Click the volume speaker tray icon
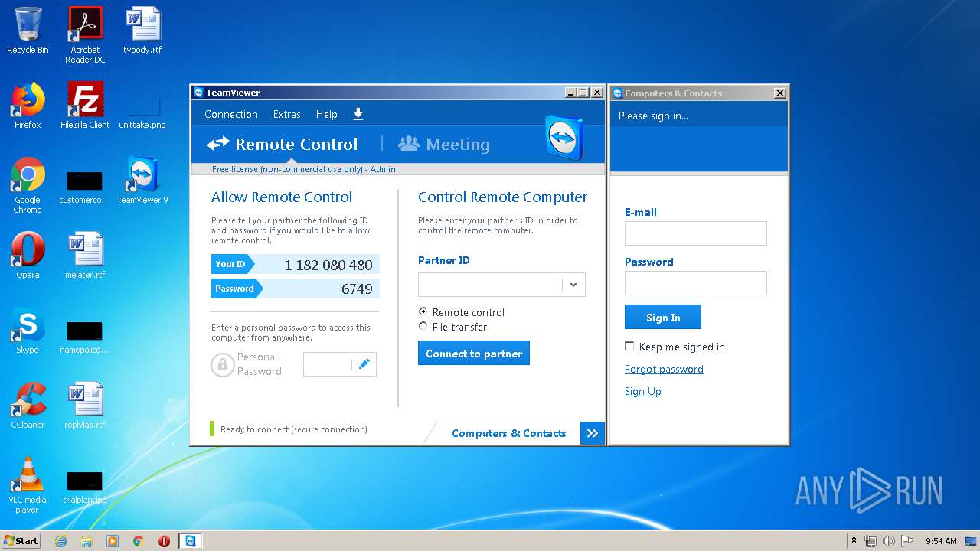 [x=889, y=541]
